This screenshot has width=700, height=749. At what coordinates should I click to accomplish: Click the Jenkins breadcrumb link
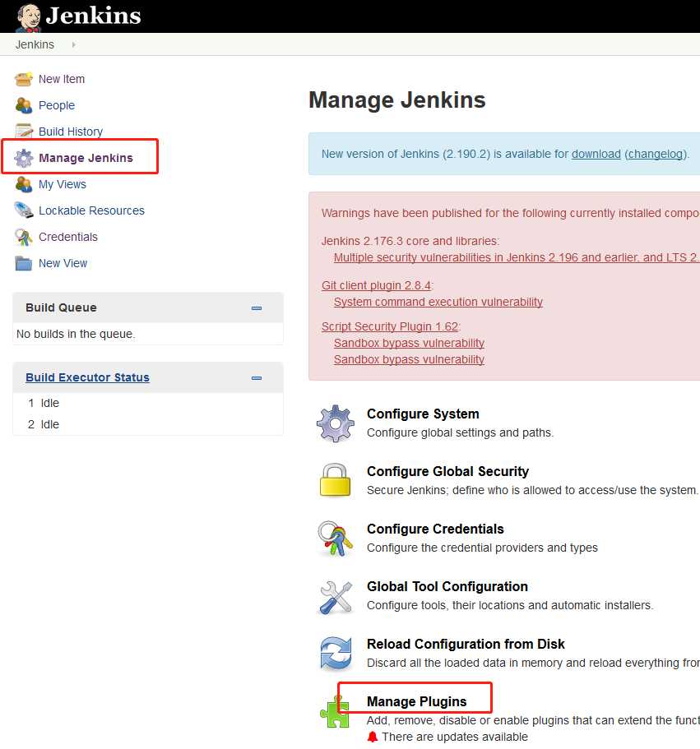tap(35, 44)
